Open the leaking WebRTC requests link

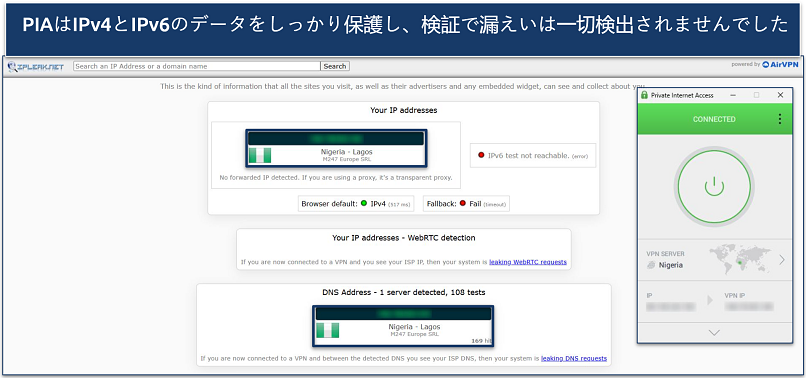(528, 262)
